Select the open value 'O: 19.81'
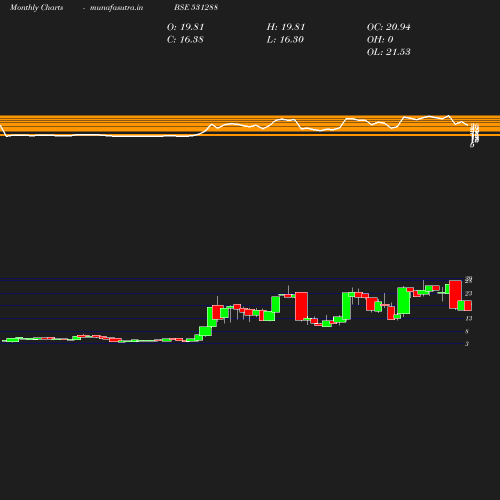The height and width of the screenshot is (500, 500). [185, 27]
